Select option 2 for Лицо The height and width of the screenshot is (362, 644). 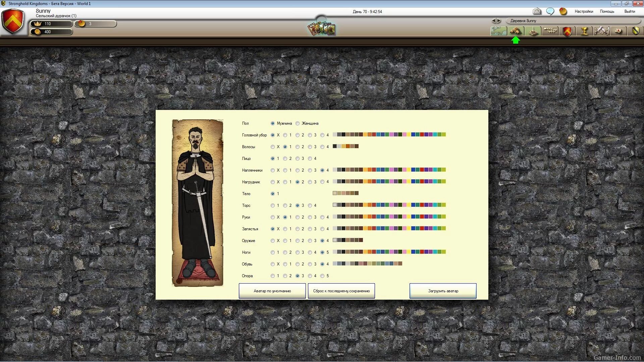pyautogui.click(x=285, y=159)
